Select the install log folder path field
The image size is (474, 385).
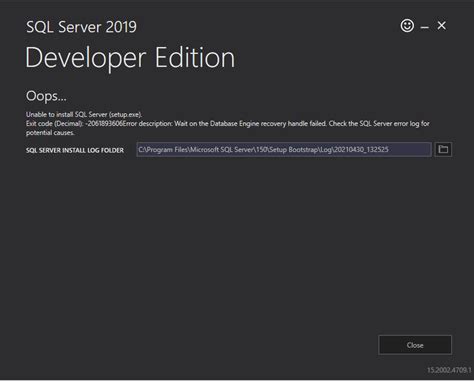pos(284,149)
